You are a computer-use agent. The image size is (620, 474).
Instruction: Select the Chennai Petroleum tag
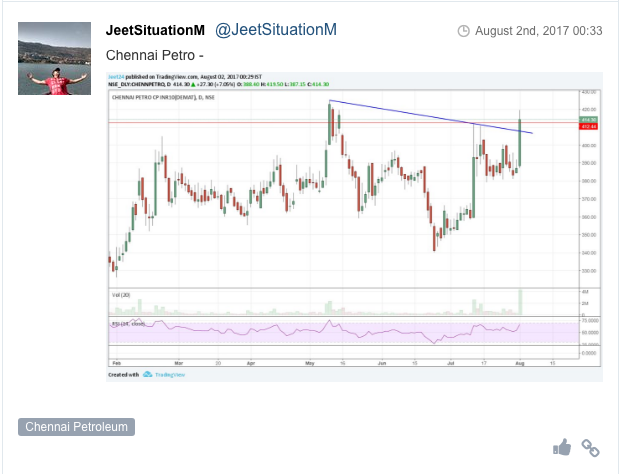(x=76, y=427)
